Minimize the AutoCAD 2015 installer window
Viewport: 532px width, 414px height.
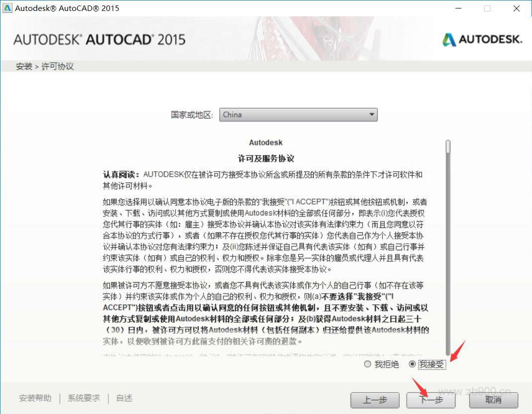[x=458, y=8]
